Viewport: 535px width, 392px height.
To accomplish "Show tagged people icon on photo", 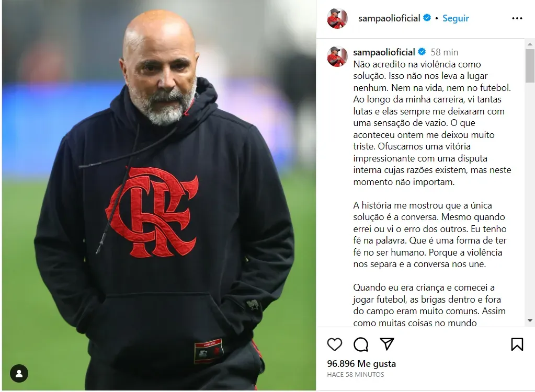I will (19, 374).
